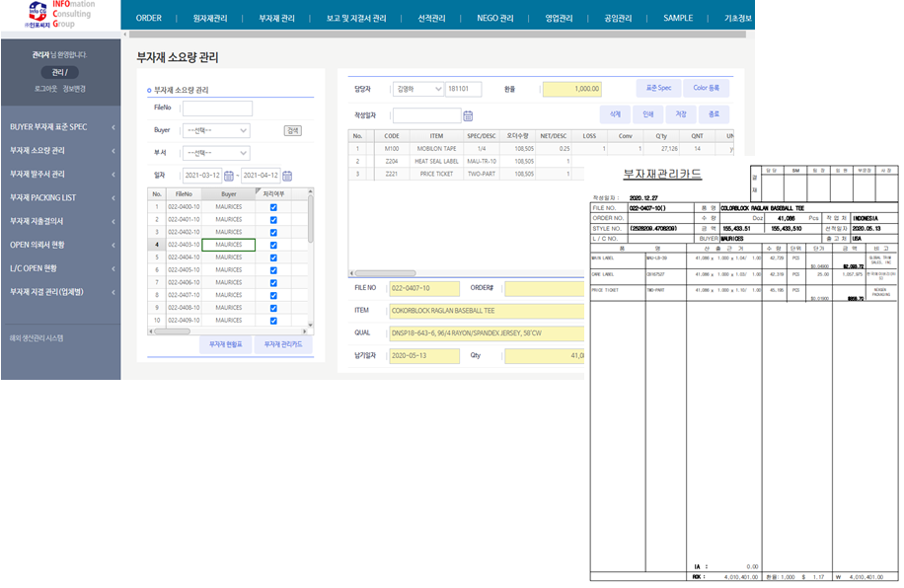The height and width of the screenshot is (588, 904).
Task: Toggle checkbox for file 022-0408-10
Action: 273,308
